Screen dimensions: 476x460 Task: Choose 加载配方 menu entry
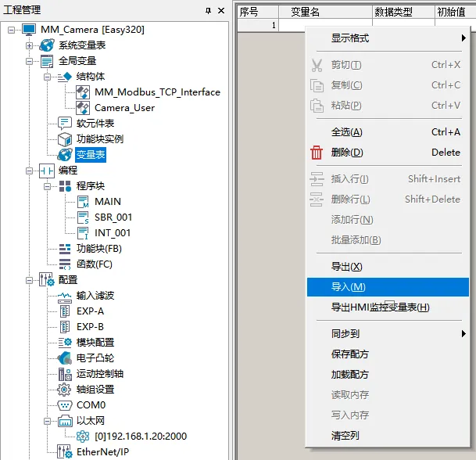click(388, 375)
